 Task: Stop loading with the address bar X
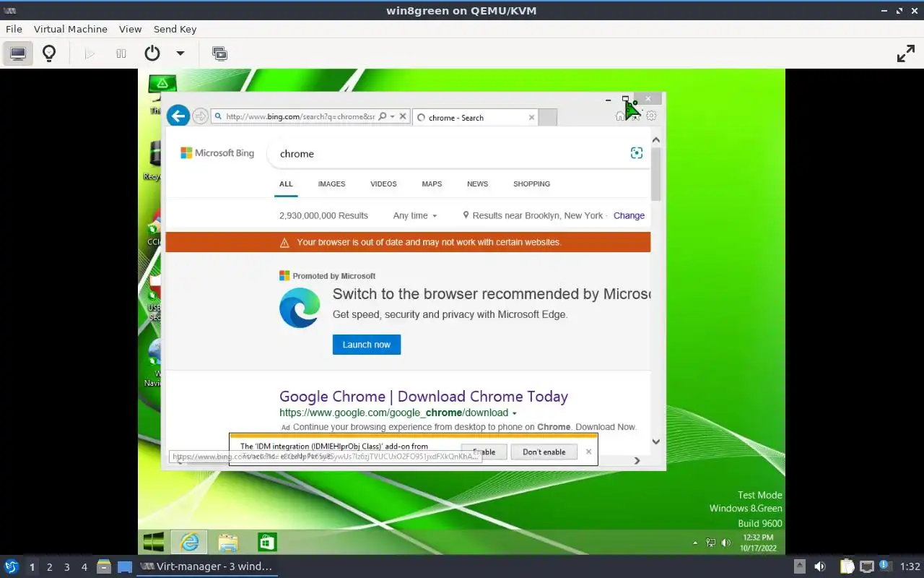point(402,116)
